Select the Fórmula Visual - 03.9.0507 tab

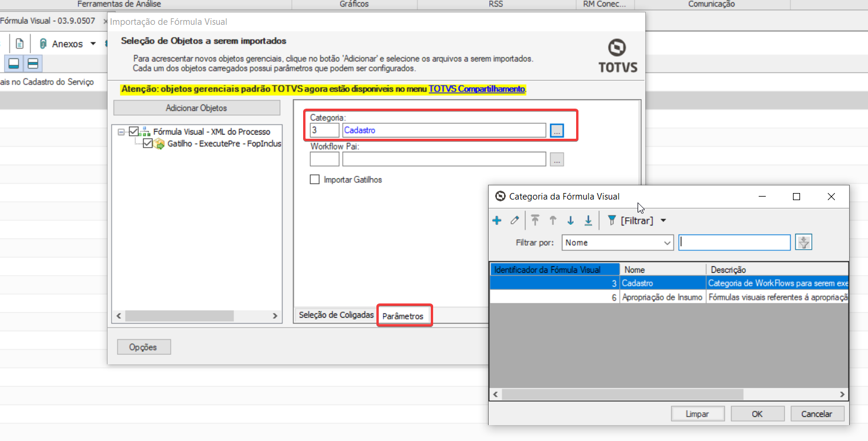(x=47, y=21)
